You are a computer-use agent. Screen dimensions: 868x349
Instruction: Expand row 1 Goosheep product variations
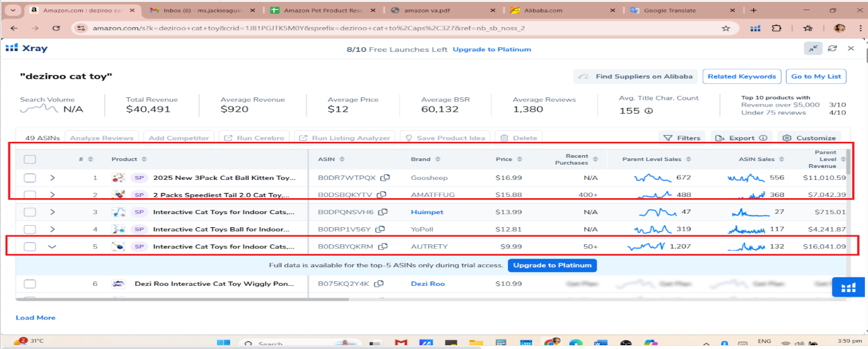coord(52,178)
